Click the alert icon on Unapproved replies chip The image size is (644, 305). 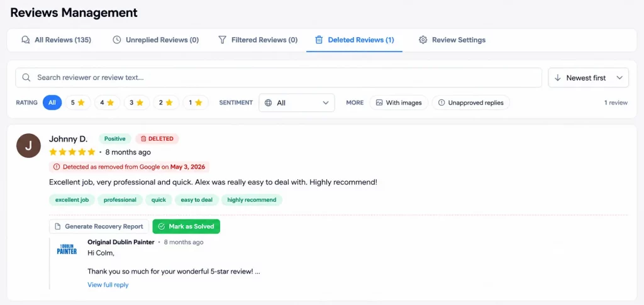(441, 103)
